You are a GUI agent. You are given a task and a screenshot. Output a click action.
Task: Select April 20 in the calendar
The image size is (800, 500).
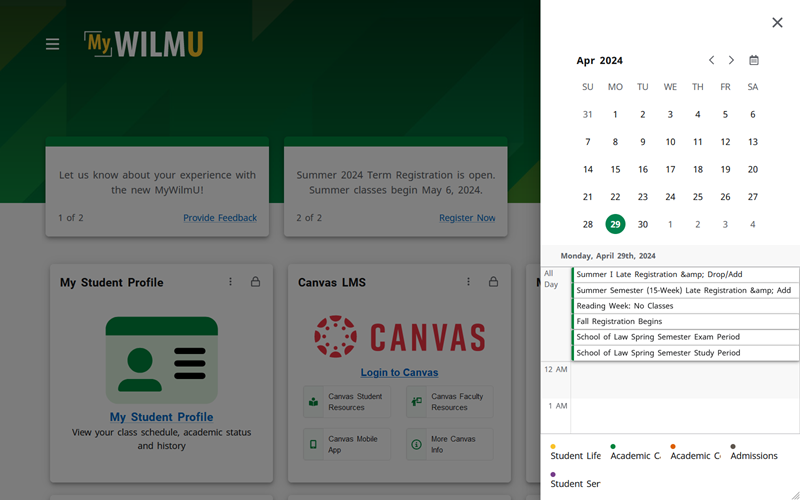pyautogui.click(x=753, y=169)
